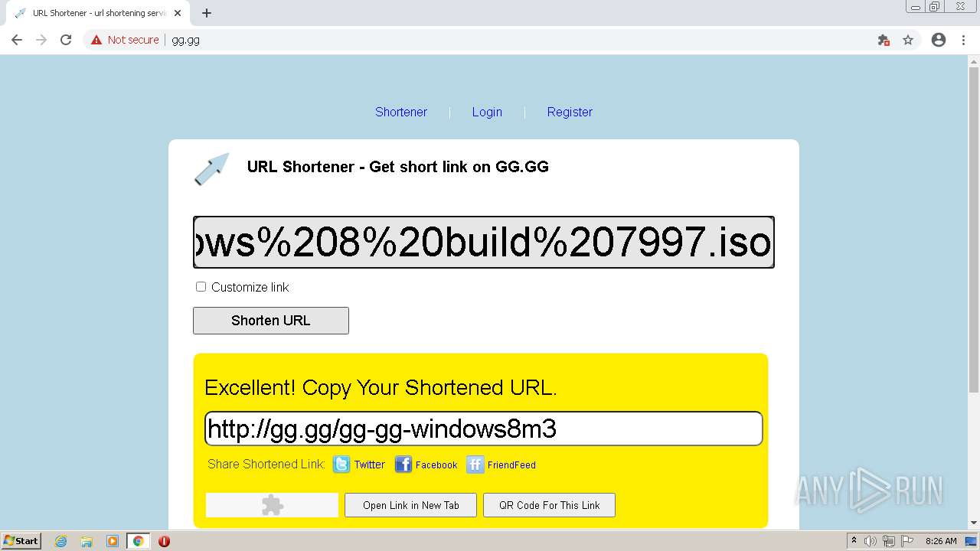Click the scrollbar down arrow
Image resolution: width=980 pixels, height=551 pixels.
point(974,523)
